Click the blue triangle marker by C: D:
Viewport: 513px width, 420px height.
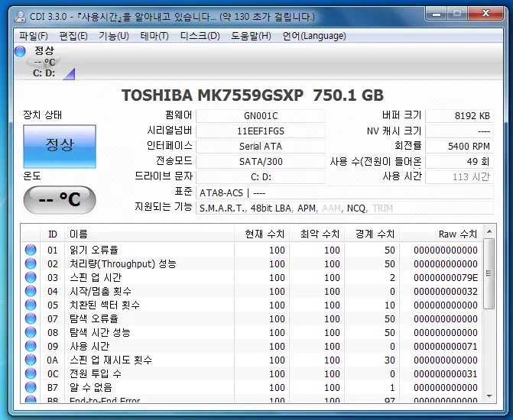pyautogui.click(x=70, y=74)
